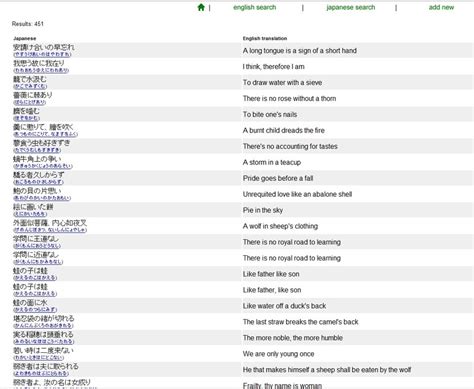Open the reading link for 'Pie in the sky'
The width and height of the screenshot is (474, 389).
(x=30, y=214)
